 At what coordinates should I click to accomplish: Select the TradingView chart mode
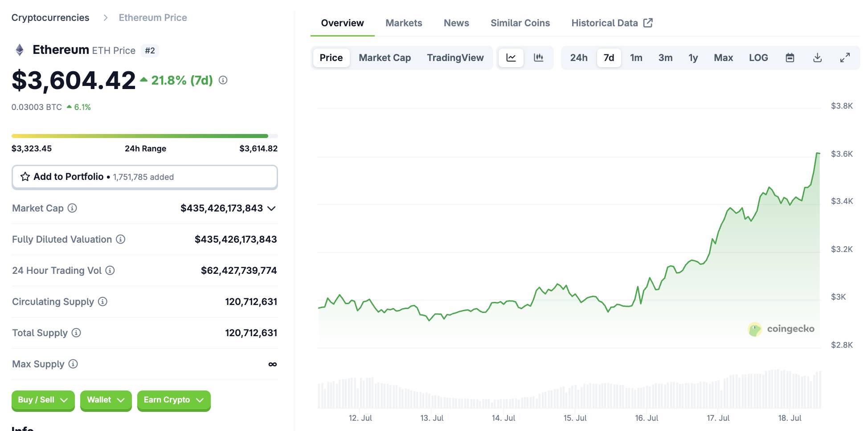tap(455, 58)
